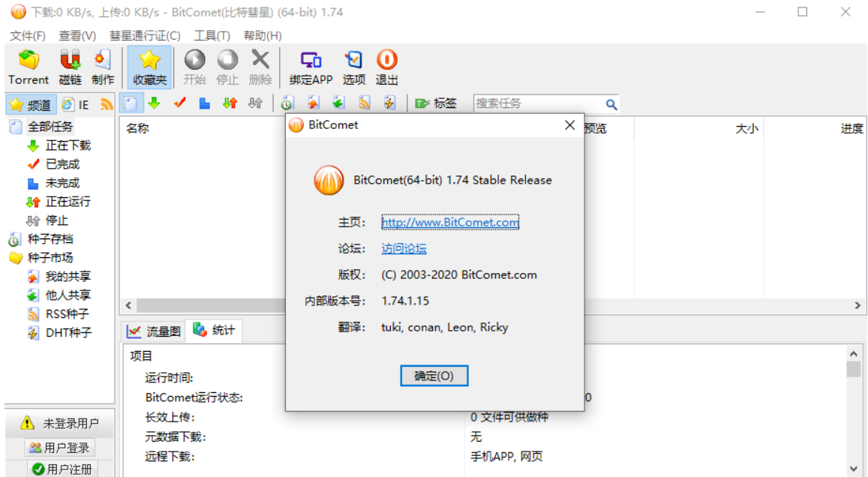Click the 停止 stop button in the main toolbar
868x477 pixels.
pyautogui.click(x=227, y=67)
